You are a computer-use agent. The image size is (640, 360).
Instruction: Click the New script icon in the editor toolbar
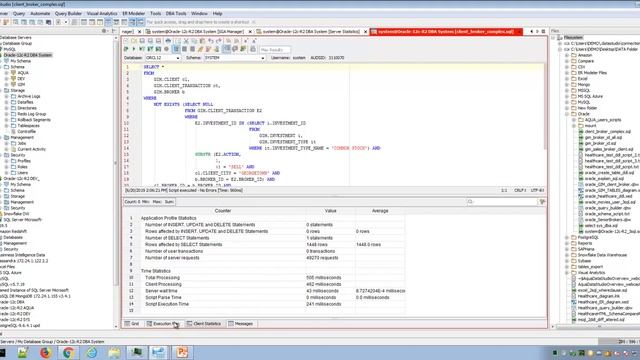126,41
